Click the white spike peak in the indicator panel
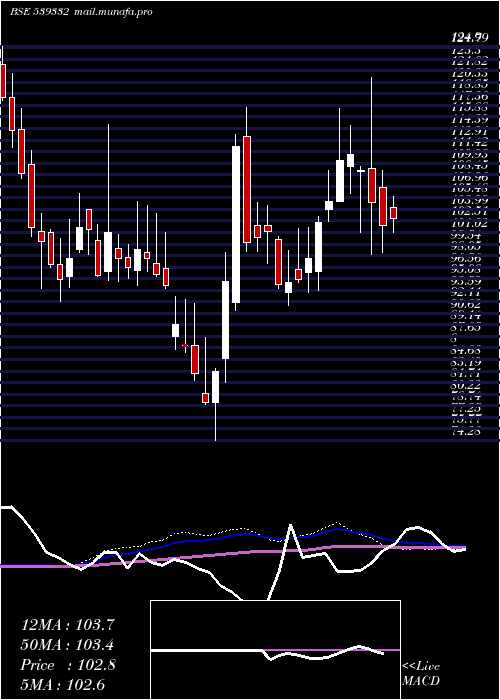Image resolution: width=500 pixels, height=700 pixels. click(291, 525)
